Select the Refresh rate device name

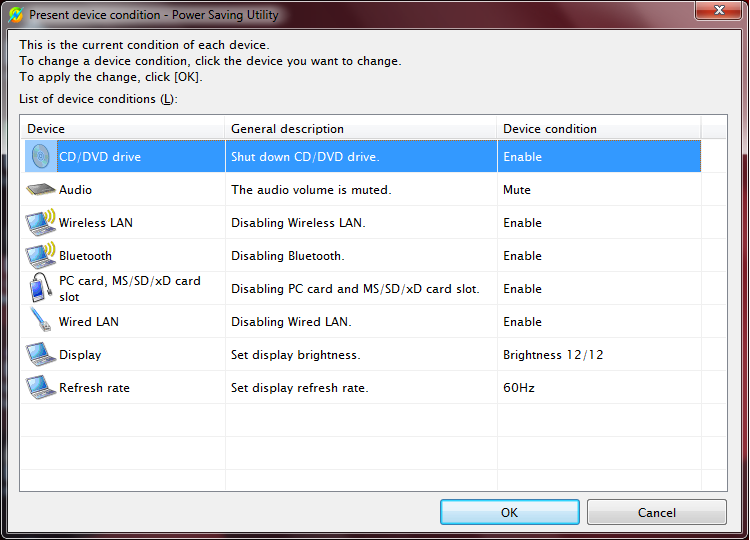pyautogui.click(x=94, y=388)
